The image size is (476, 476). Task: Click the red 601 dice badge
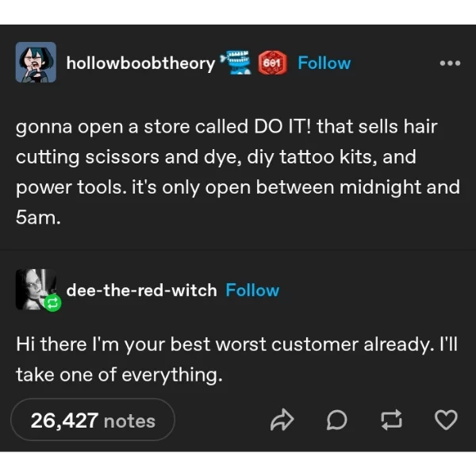272,63
